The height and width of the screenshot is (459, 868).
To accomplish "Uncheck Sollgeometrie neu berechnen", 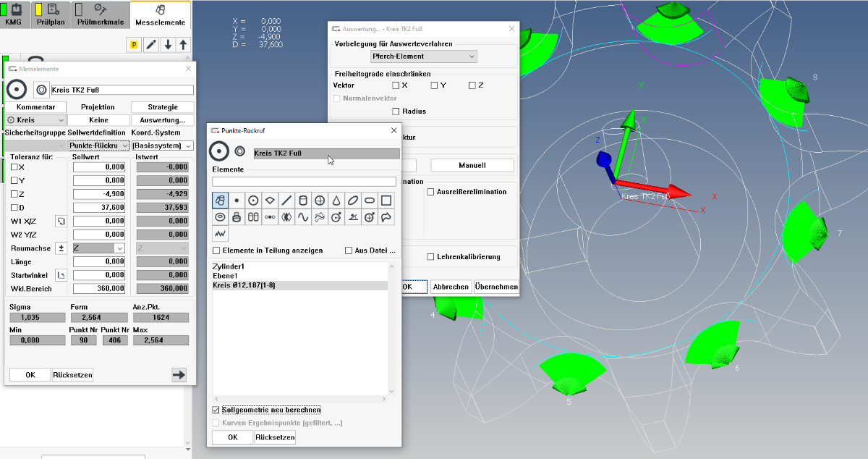I will pyautogui.click(x=216, y=410).
